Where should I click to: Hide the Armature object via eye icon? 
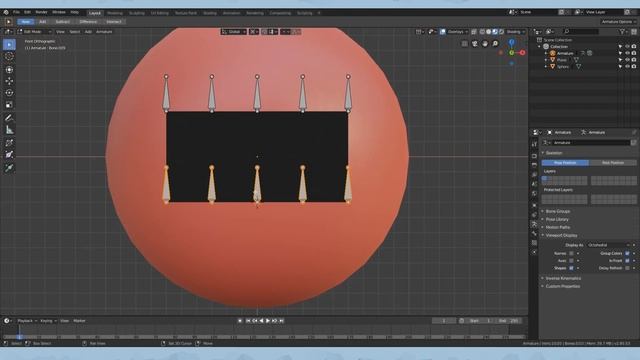627,53
